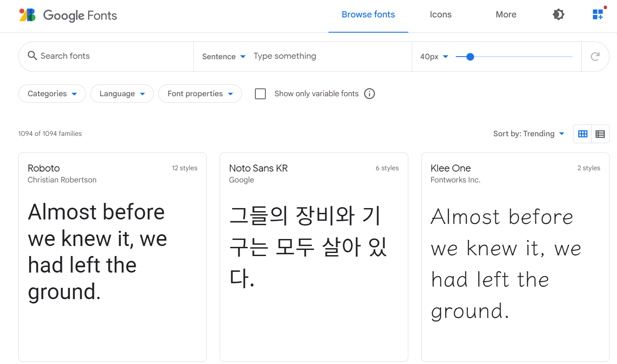
Task: Reset filters with the refresh icon
Action: pos(595,57)
